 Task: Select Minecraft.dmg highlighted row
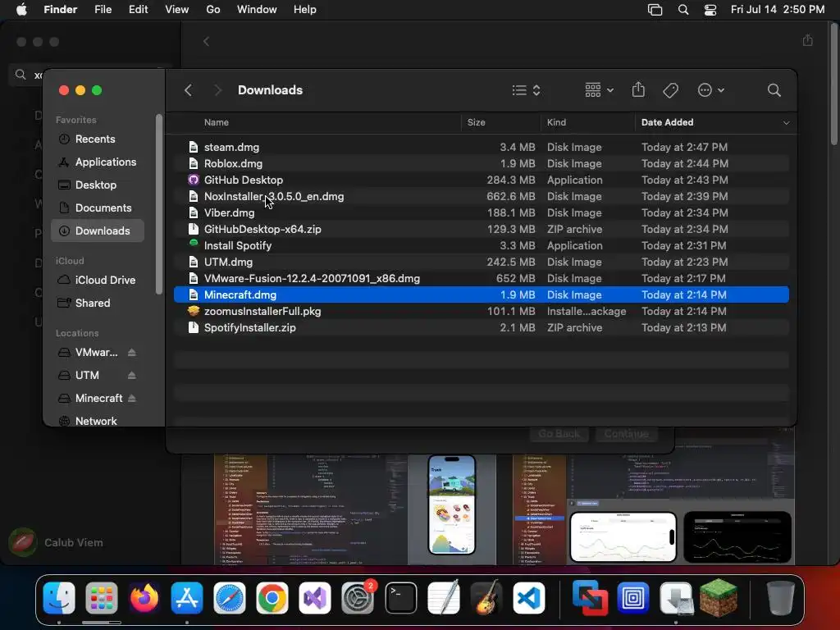(x=481, y=294)
